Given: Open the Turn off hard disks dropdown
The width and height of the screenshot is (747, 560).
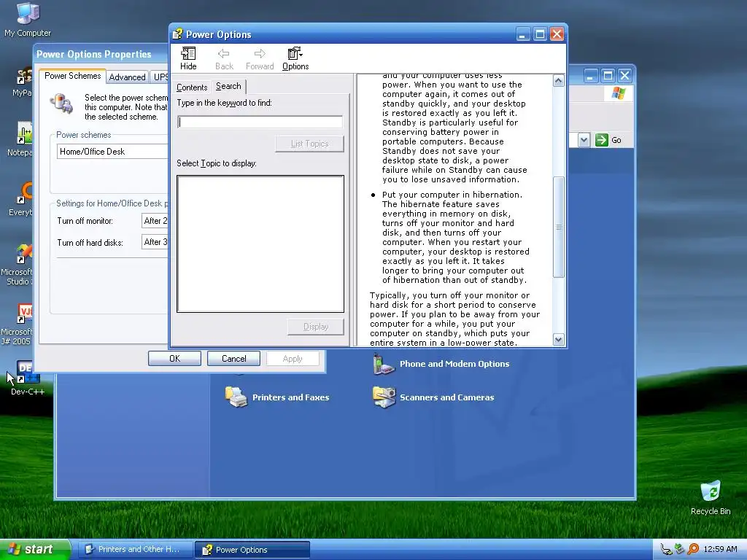Looking at the screenshot, I should [155, 242].
